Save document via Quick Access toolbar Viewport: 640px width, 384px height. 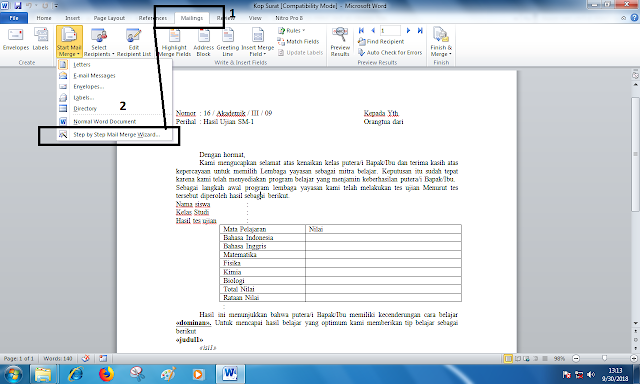point(18,6)
